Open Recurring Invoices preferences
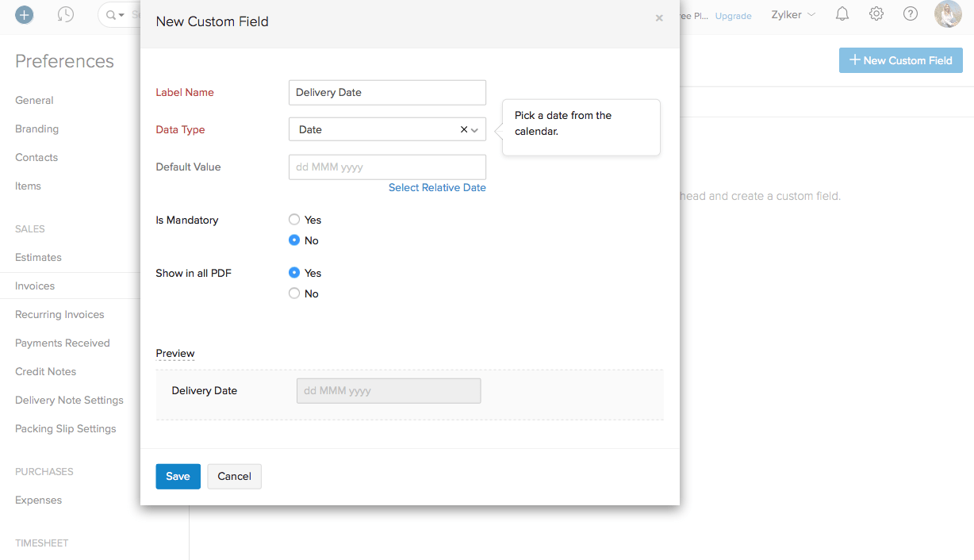Image resolution: width=974 pixels, height=560 pixels. [x=59, y=315]
